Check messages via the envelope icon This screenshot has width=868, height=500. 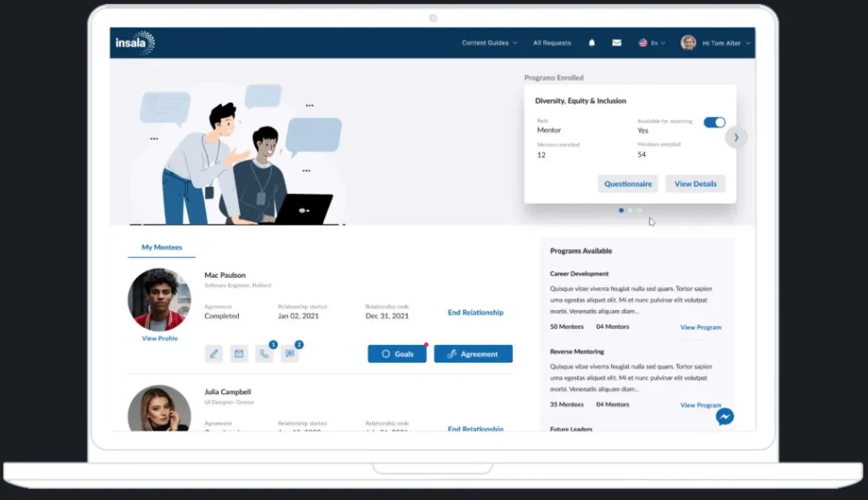click(616, 42)
